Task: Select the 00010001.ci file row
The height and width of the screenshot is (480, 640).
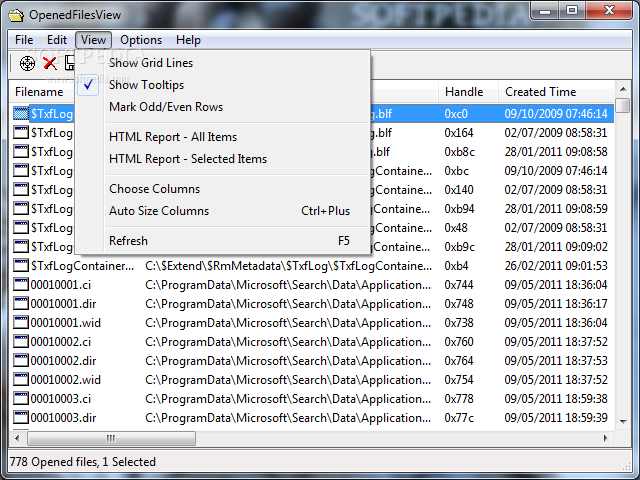Action: [312, 284]
